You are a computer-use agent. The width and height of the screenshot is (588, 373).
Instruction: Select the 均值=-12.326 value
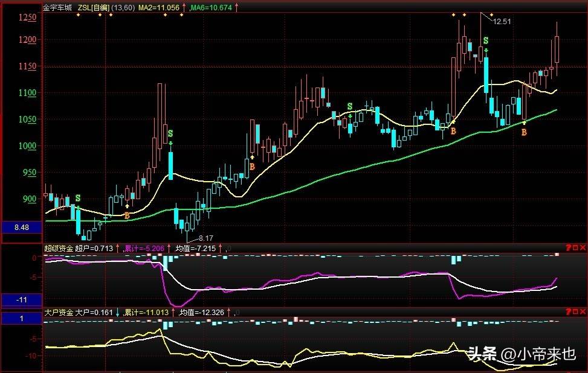pos(202,312)
